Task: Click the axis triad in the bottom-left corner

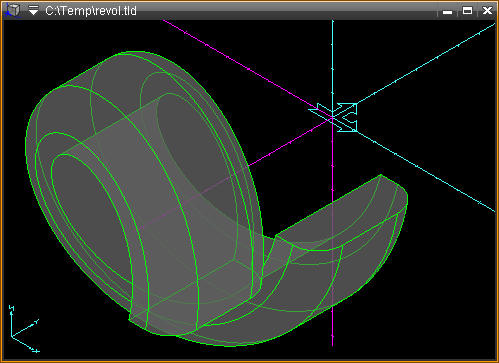Action: click(x=23, y=329)
